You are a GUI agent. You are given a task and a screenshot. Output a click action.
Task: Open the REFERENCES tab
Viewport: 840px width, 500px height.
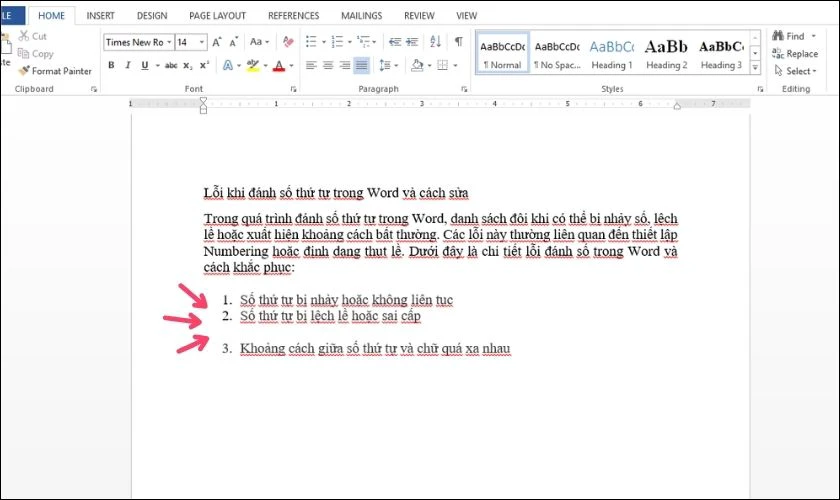tap(294, 16)
